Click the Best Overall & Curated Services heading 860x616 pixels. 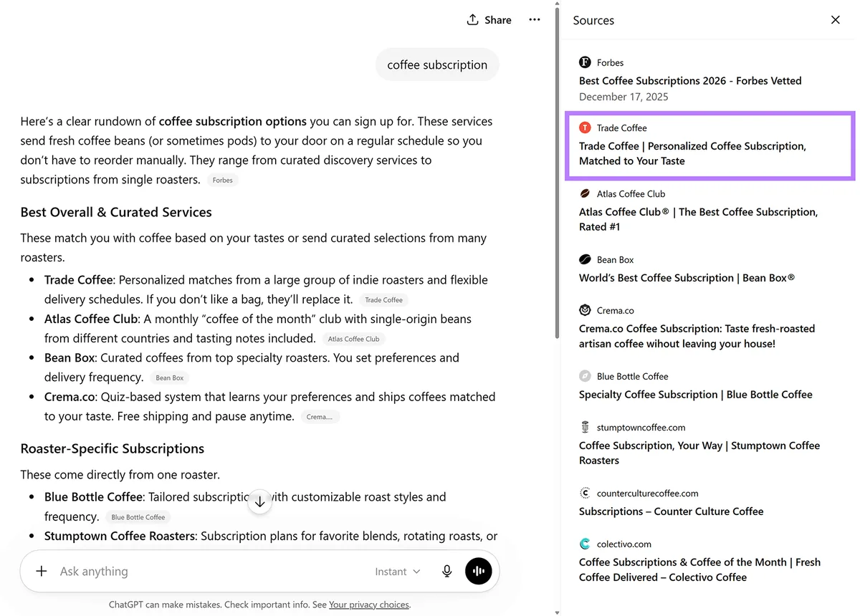(116, 212)
